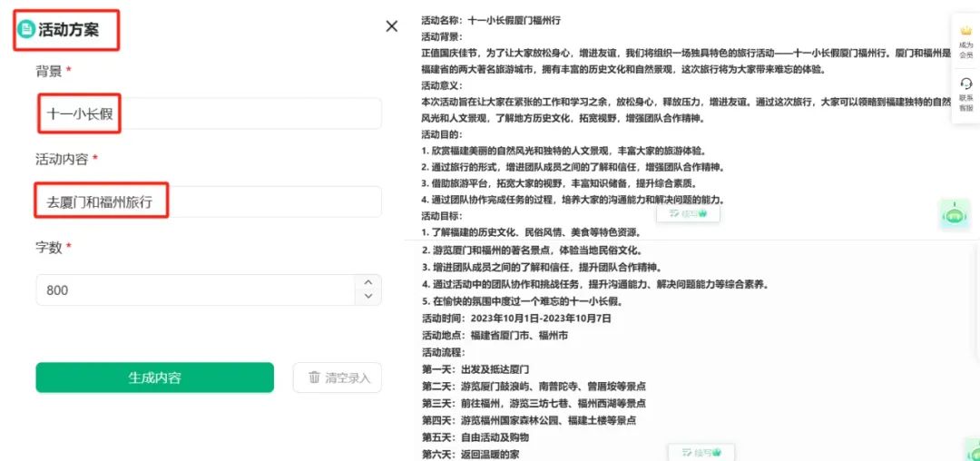Click the 生成内容 green button
The image size is (980, 461).
[x=154, y=378]
